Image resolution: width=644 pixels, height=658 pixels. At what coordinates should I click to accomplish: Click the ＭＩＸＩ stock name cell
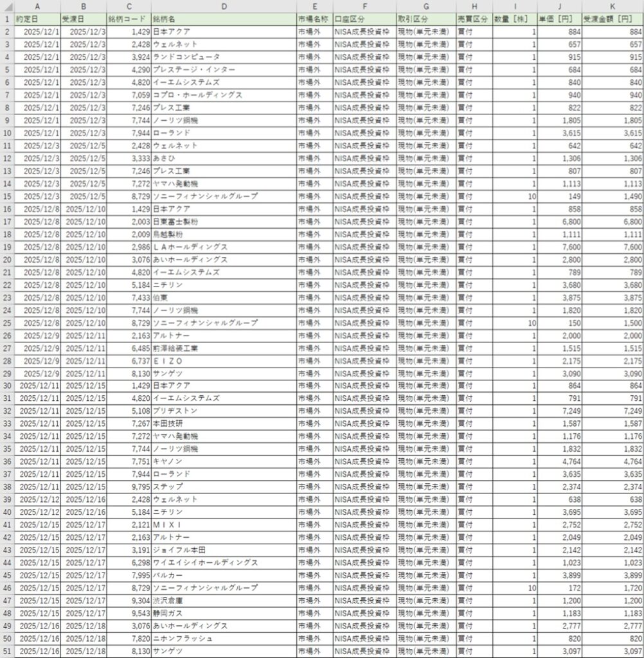click(223, 524)
